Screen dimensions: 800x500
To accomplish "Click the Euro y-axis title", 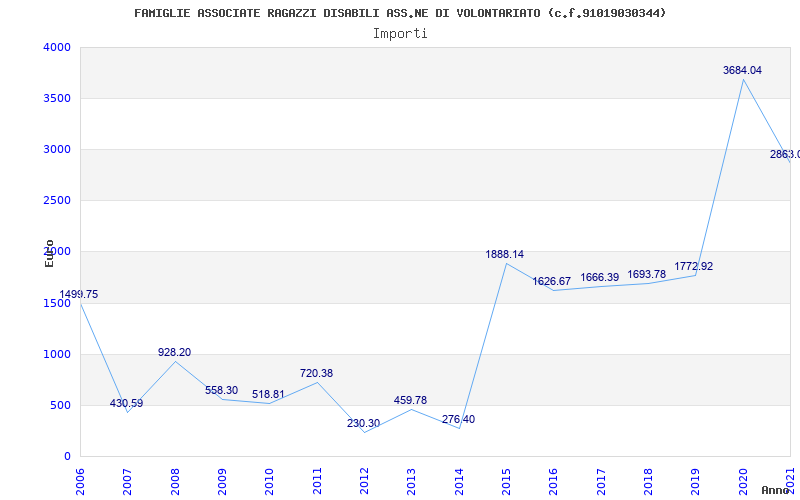I will tap(49, 253).
